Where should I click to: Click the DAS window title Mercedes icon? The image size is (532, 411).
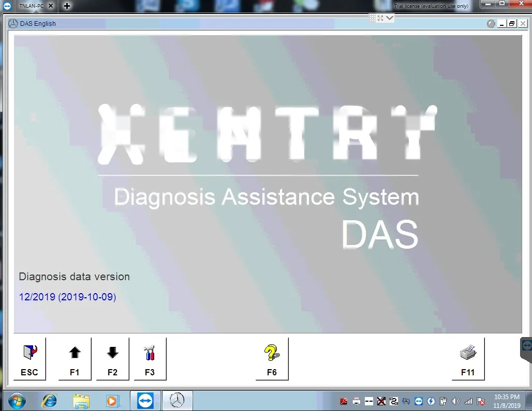(13, 23)
